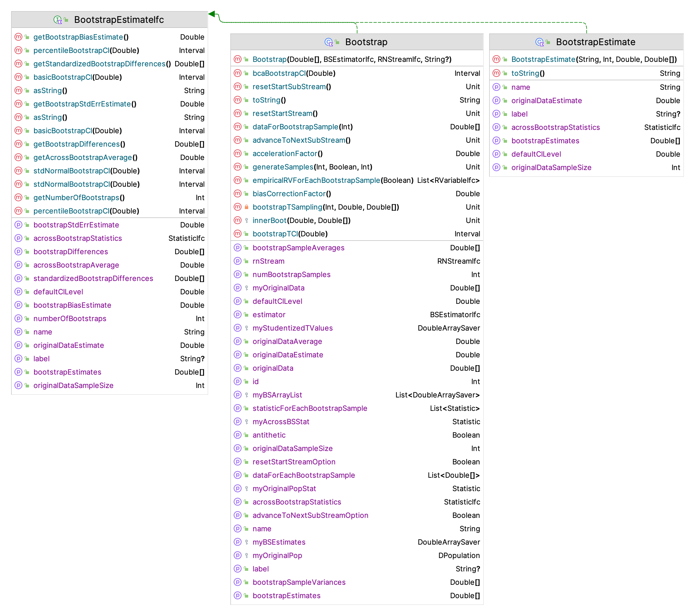Click property icon beside bootstrapStdErrEstimate
This screenshot has height=616, width=695.
pos(18,225)
